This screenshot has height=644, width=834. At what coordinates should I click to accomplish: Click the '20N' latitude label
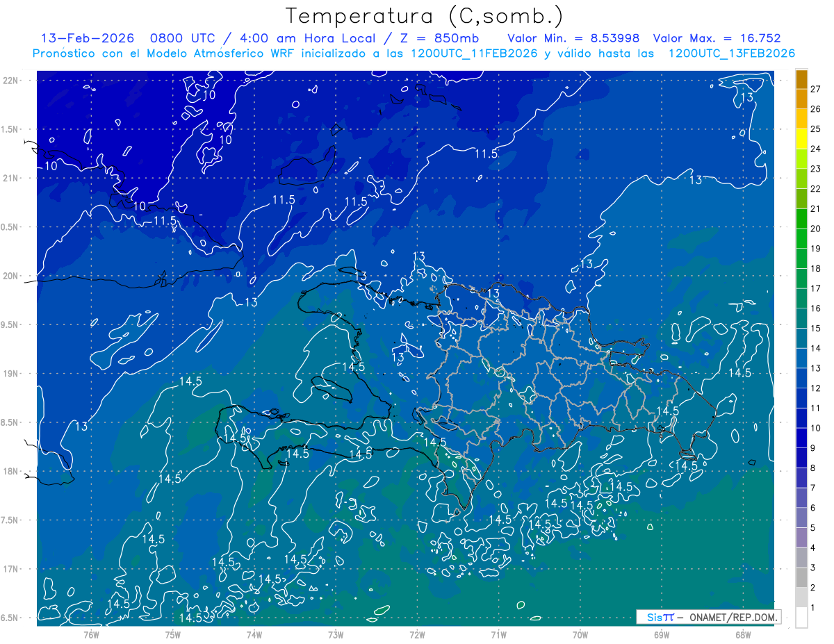[x=11, y=276]
